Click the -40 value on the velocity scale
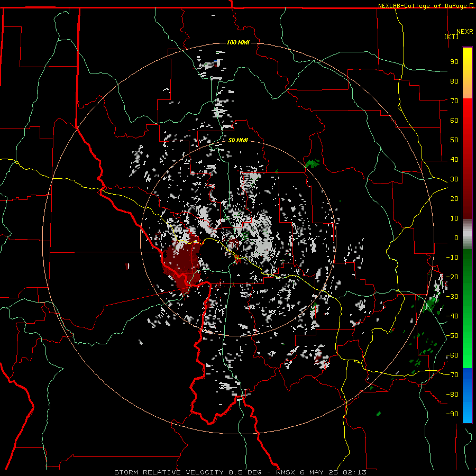 click(452, 316)
